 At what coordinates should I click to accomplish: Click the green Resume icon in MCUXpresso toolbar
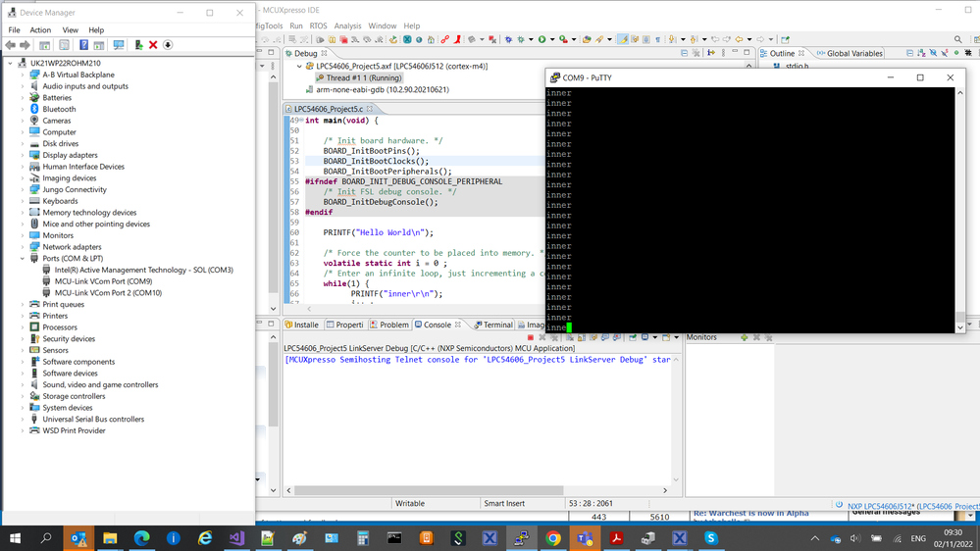click(542, 39)
